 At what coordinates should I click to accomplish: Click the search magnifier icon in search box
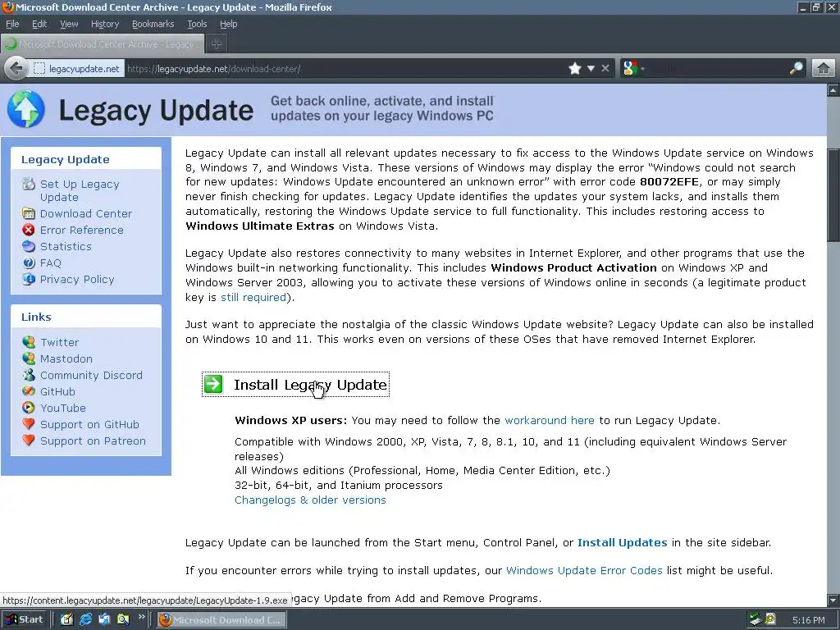[x=796, y=69]
